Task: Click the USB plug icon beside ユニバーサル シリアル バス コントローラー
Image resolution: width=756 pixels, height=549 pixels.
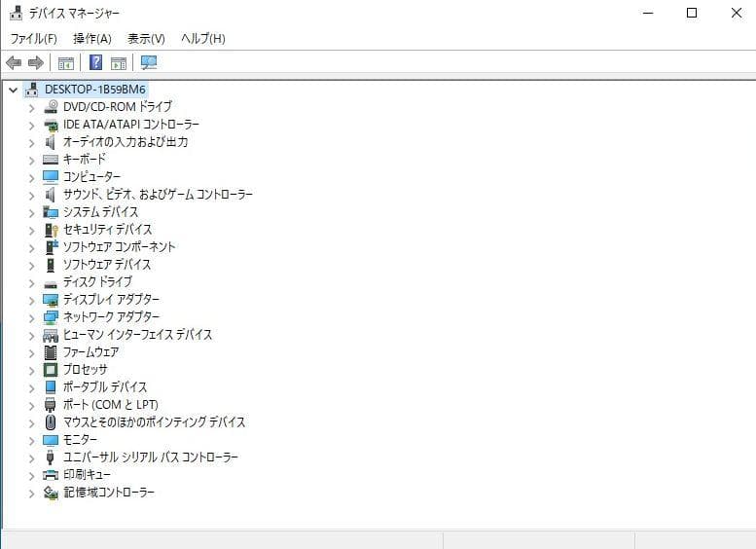Action: tap(51, 457)
